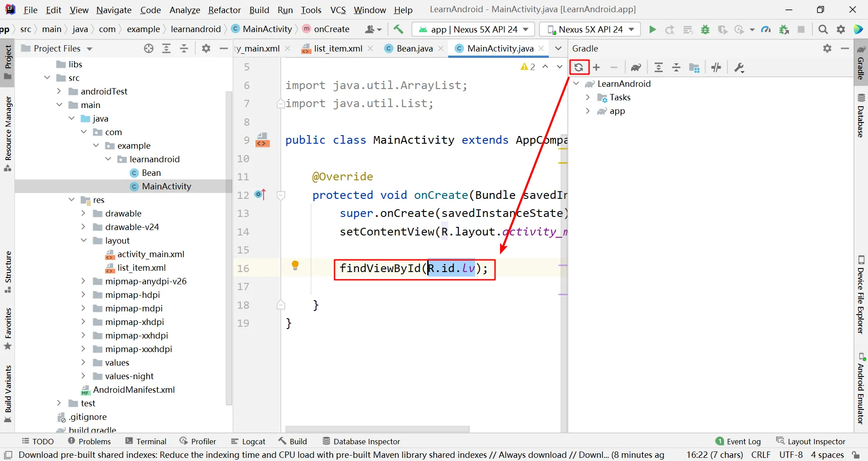The height and width of the screenshot is (461, 868).
Task: Toggle the Android Emulator side tab
Action: point(861,389)
